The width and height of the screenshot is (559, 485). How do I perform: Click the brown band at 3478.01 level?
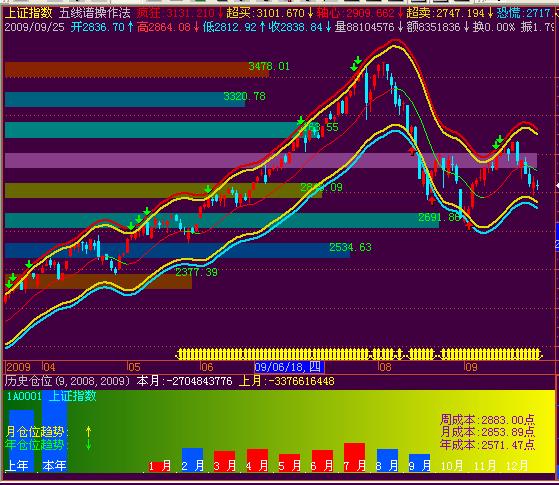point(137,70)
